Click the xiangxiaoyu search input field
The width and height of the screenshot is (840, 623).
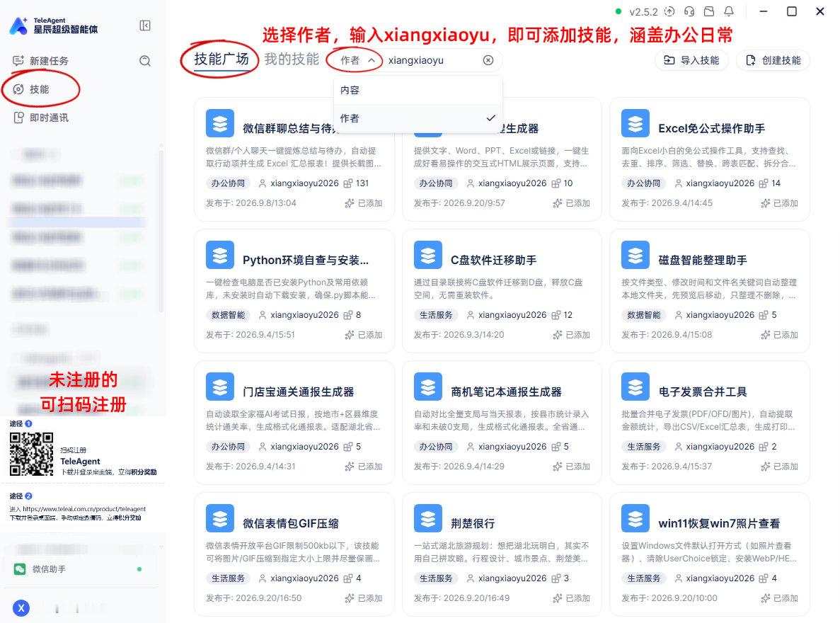[x=433, y=60]
